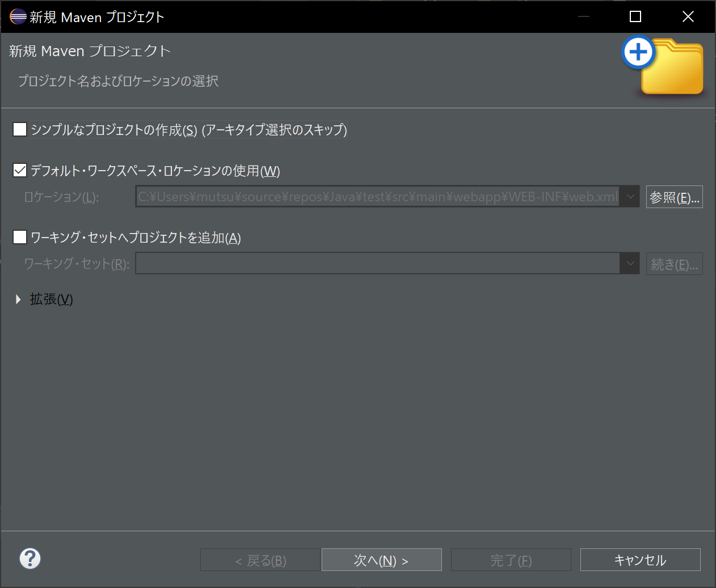Open the ロケーション dropdown arrow
Viewport: 716px width, 588px height.
pos(630,197)
